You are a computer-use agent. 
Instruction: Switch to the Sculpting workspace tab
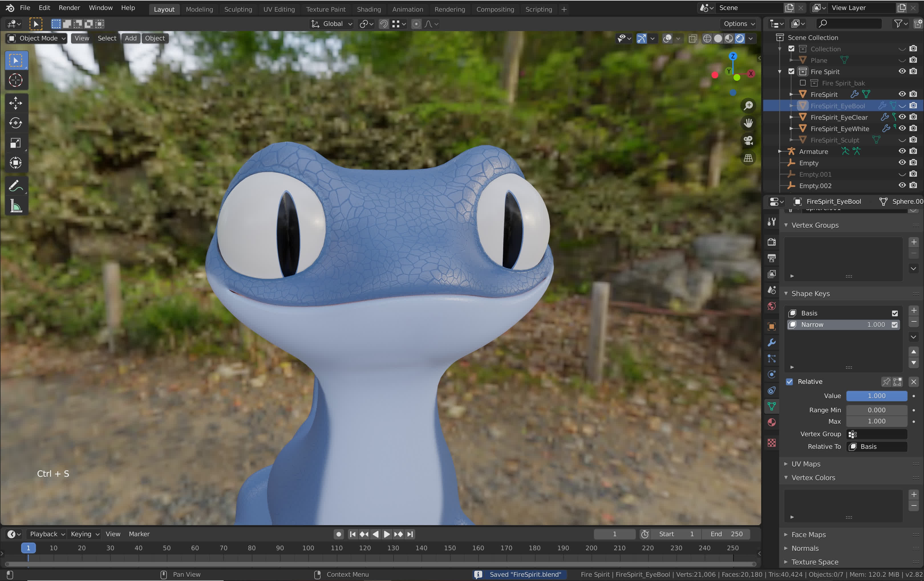point(238,9)
